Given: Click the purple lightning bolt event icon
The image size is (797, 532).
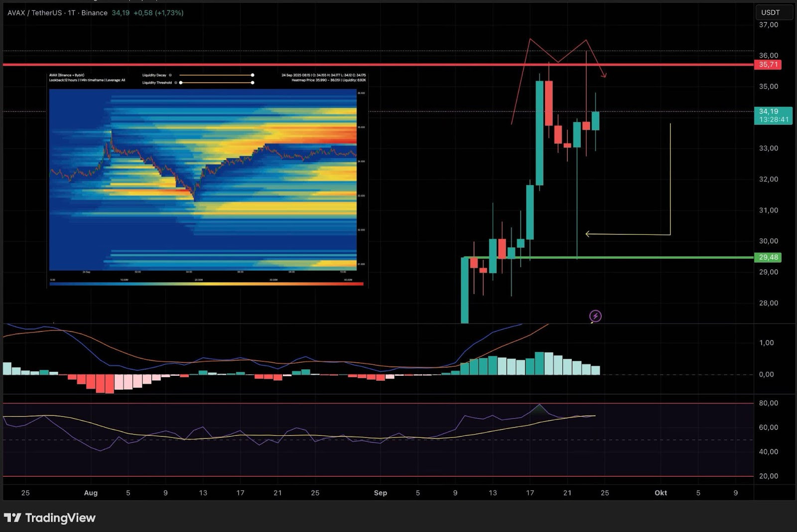Looking at the screenshot, I should click(x=595, y=316).
